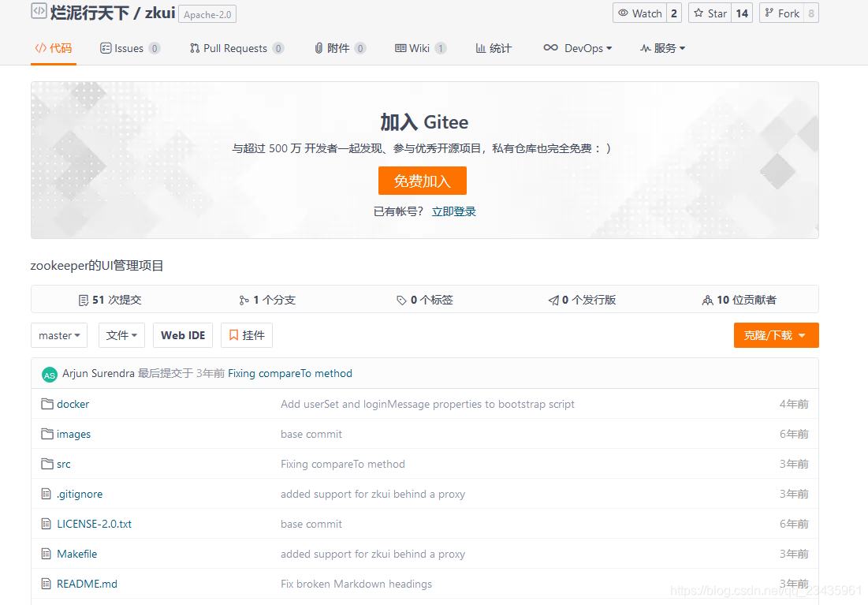Viewport: 868px width, 605px height.
Task: Launch the Web IDE
Action: 183,335
